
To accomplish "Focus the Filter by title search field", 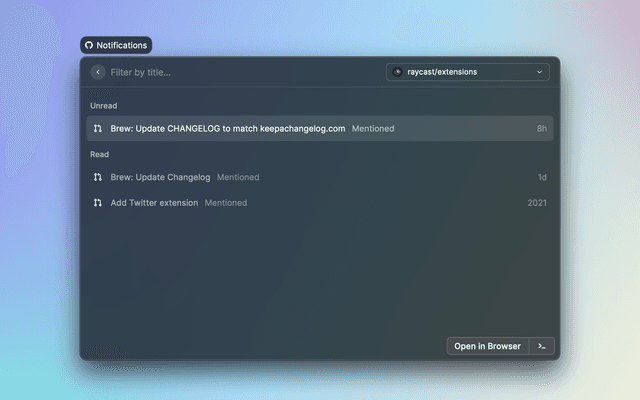I will pyautogui.click(x=240, y=72).
